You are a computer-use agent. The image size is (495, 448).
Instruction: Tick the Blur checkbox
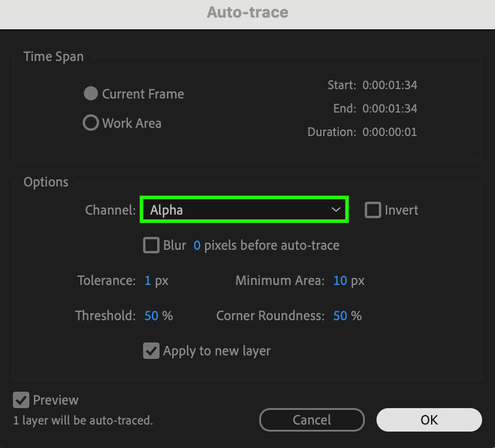(x=151, y=245)
